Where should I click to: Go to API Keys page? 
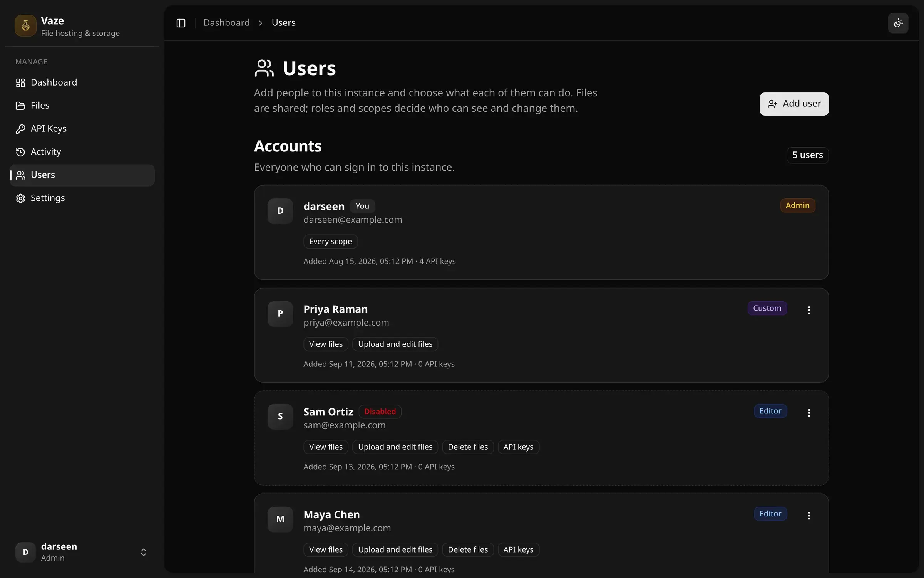click(x=82, y=129)
